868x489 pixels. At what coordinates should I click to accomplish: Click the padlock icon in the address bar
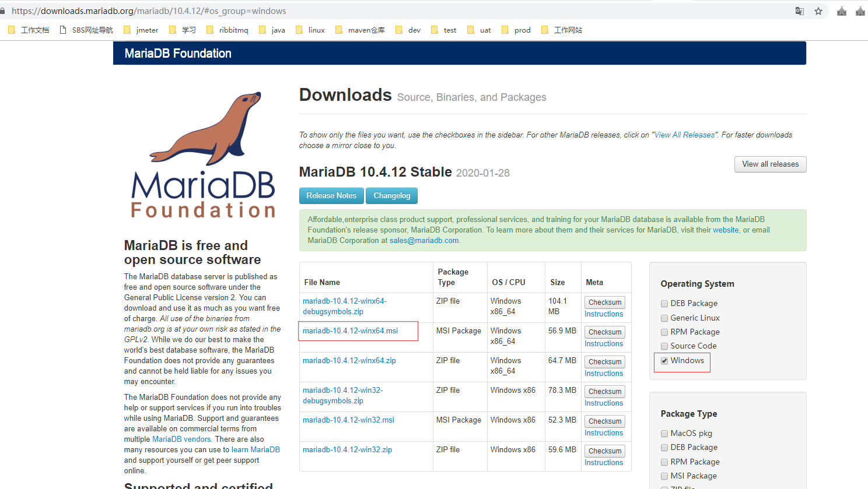(6, 10)
